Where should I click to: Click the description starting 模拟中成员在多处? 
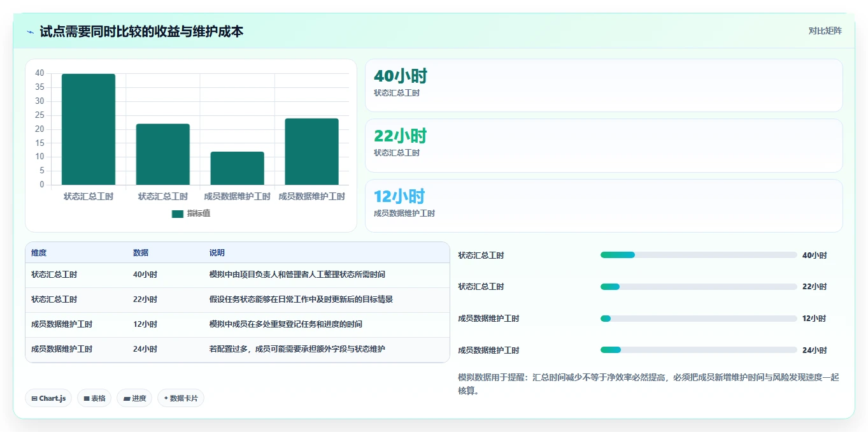pyautogui.click(x=286, y=324)
